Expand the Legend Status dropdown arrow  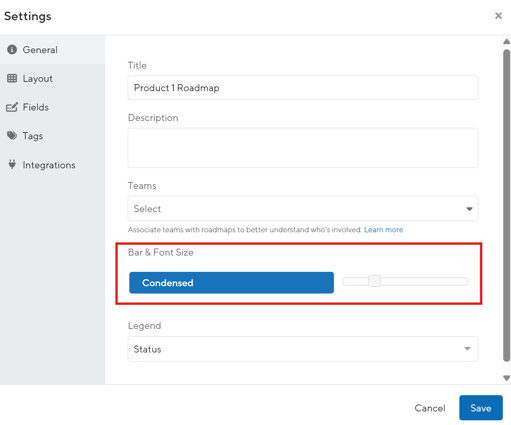[467, 349]
